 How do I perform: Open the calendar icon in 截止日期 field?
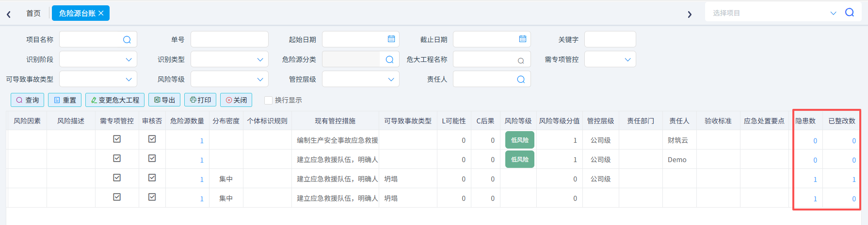point(523,39)
